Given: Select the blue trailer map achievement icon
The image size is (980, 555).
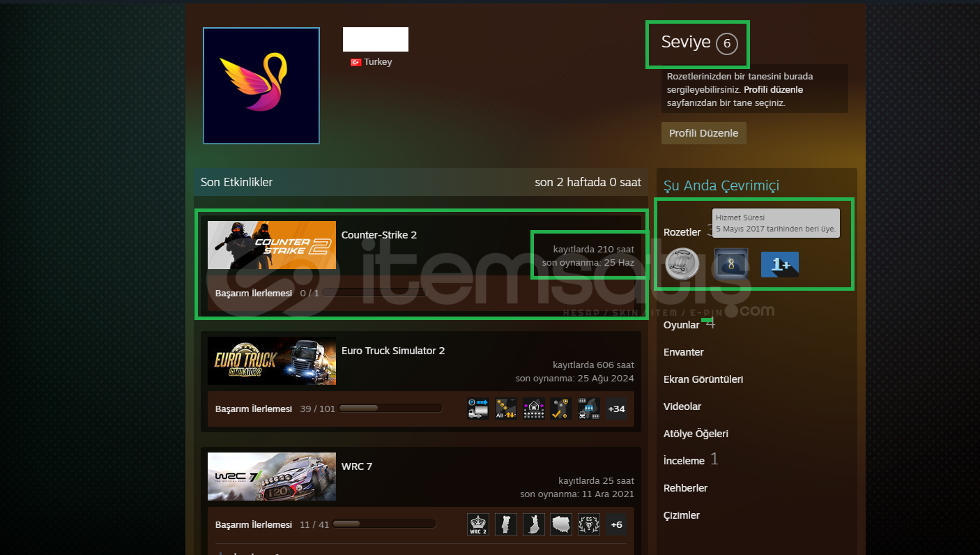Looking at the screenshot, I should pos(589,409).
